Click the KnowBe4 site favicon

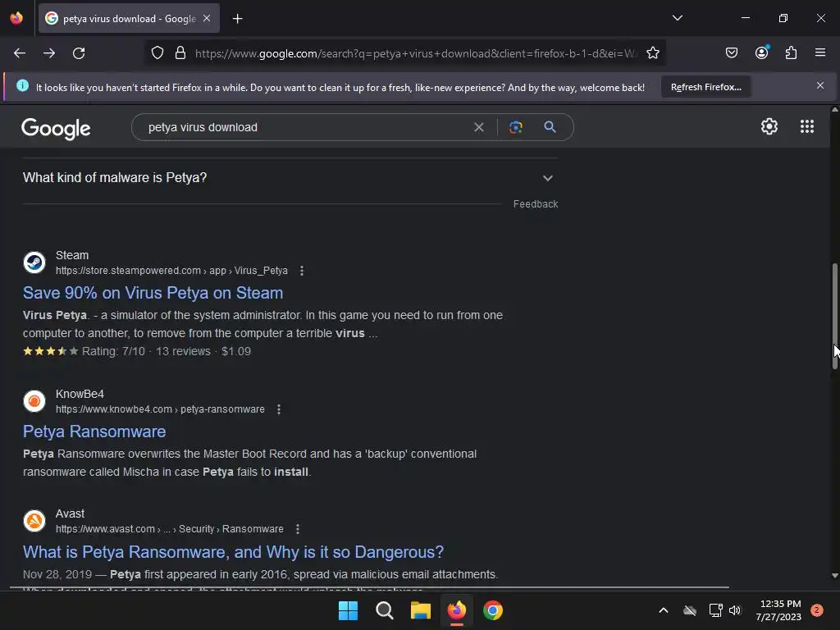34,401
